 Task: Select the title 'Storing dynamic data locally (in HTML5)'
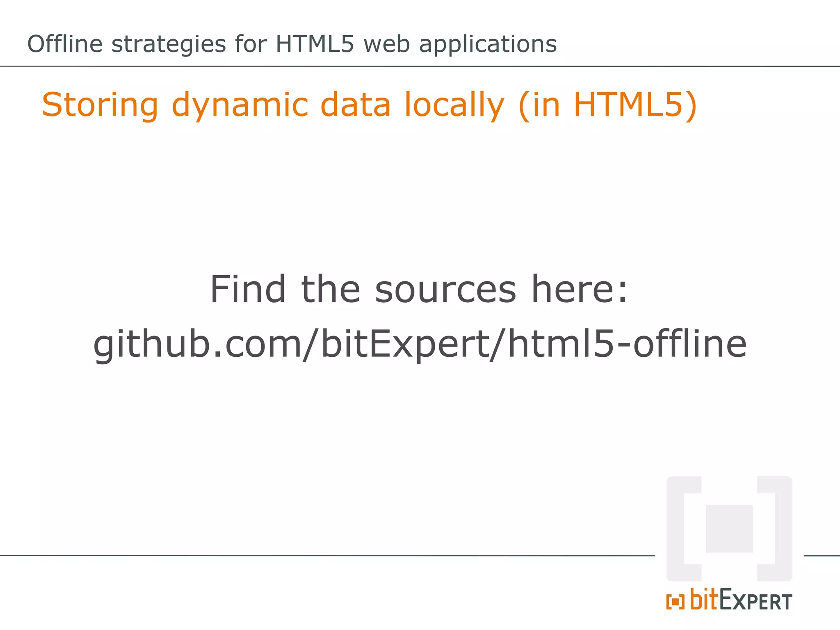tap(369, 105)
